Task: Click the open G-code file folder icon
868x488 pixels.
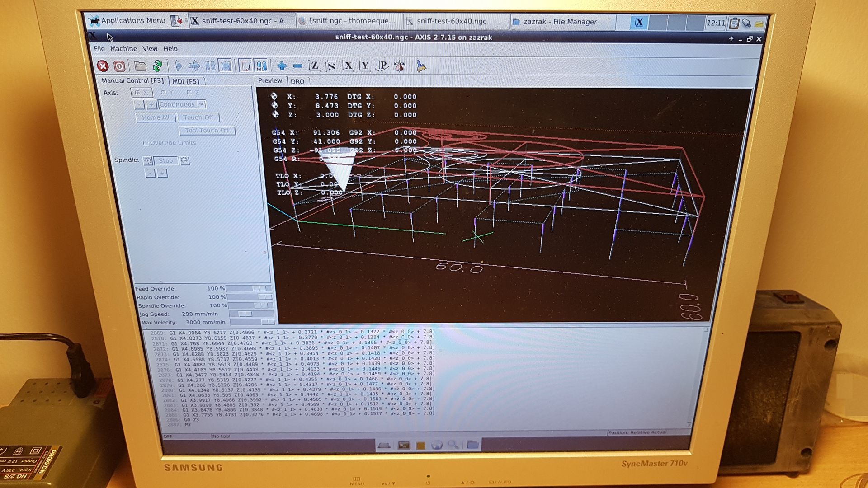Action: click(140, 66)
